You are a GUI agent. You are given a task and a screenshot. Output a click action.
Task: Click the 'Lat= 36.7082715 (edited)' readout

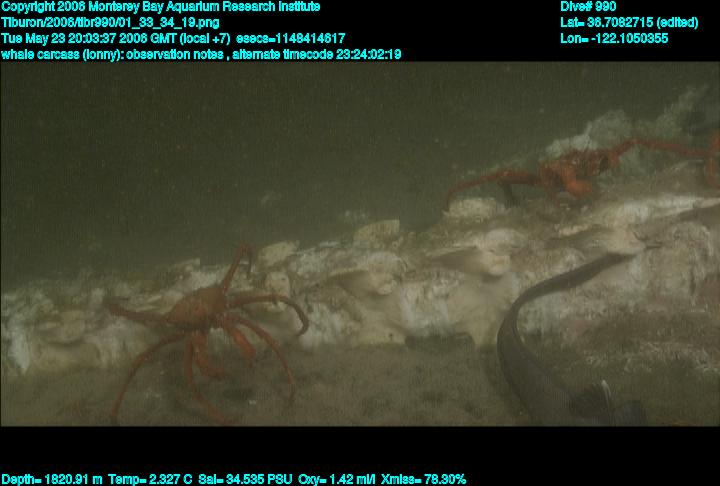(x=629, y=23)
